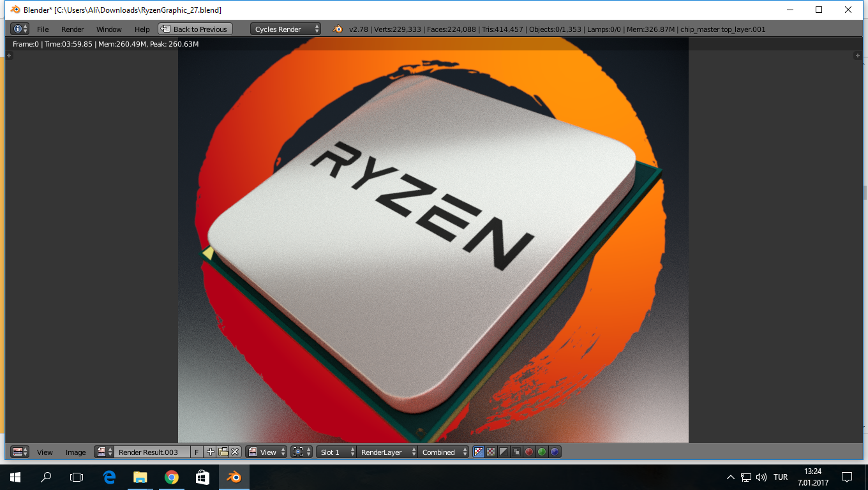
Task: Open the image editor type selector
Action: (20, 452)
